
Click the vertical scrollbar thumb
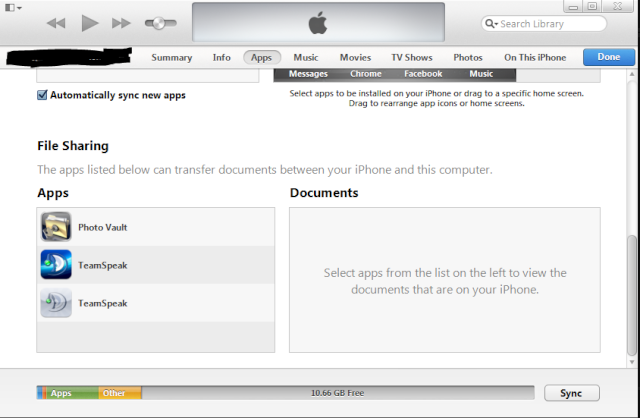click(632, 295)
